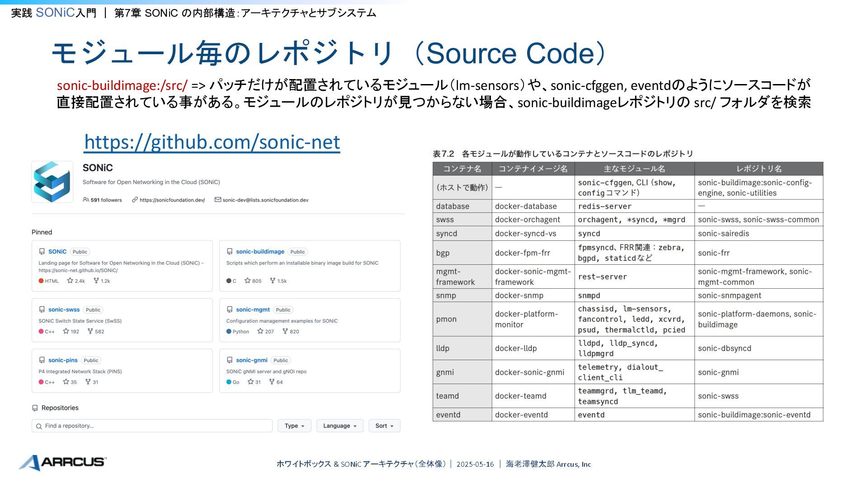This screenshot has height=488, width=868.
Task: Click the repository icon beside sonic-buildimage
Action: [229, 252]
